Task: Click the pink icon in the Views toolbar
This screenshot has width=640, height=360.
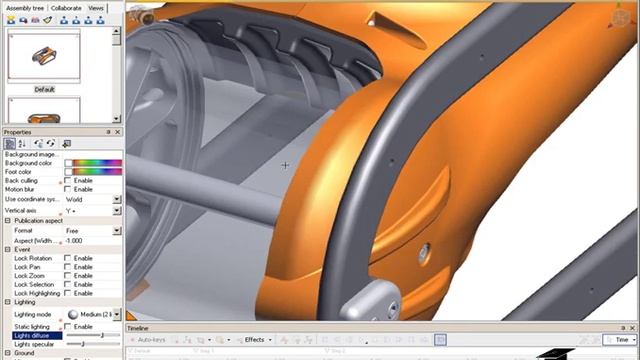Action: [x=36, y=20]
